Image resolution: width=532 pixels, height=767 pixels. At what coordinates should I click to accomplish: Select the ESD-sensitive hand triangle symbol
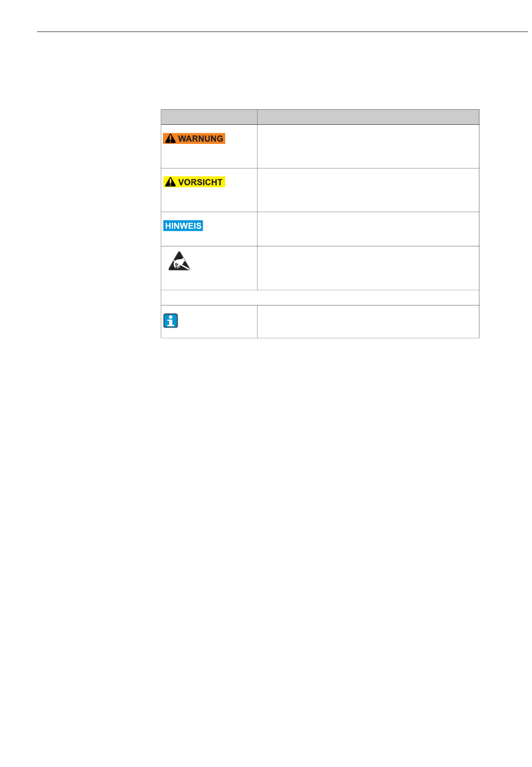coord(179,261)
